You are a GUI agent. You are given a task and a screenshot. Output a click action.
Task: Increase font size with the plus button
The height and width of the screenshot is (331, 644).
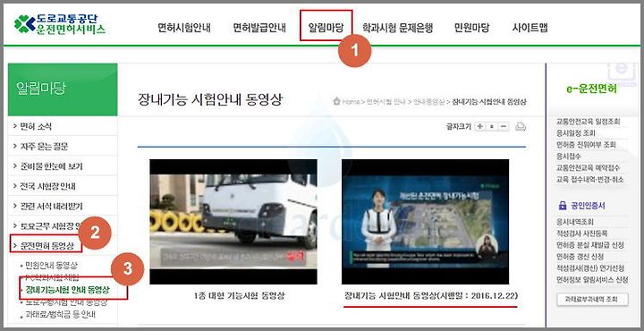point(479,126)
